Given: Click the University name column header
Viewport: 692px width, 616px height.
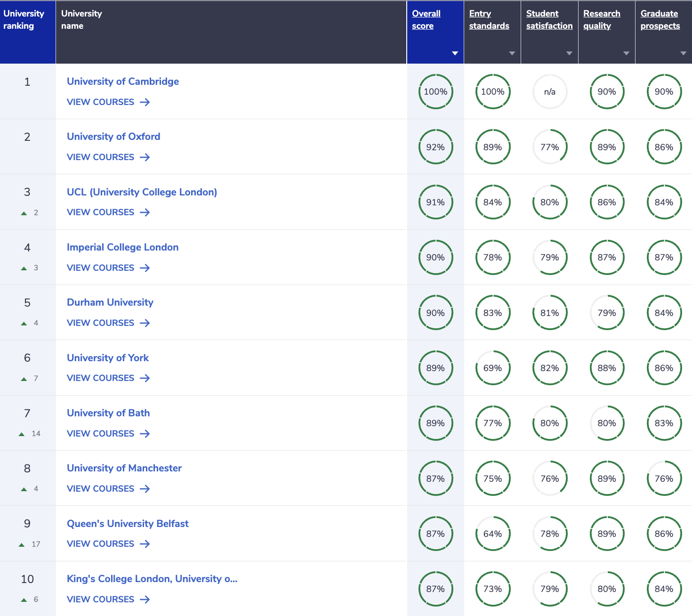Looking at the screenshot, I should (x=231, y=32).
